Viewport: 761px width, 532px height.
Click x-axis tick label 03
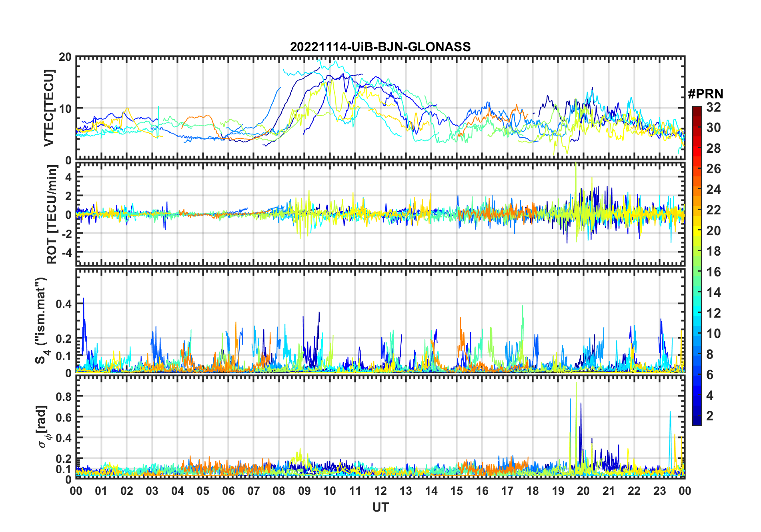click(152, 491)
